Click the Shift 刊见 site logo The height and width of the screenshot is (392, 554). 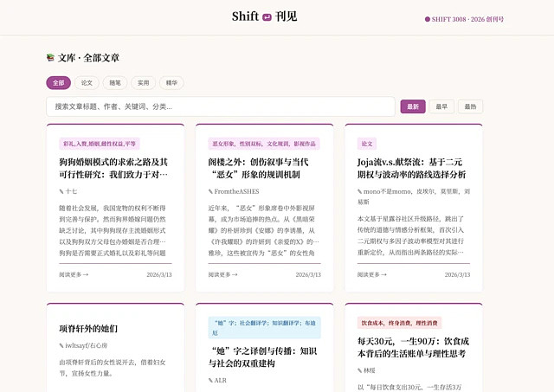click(x=264, y=16)
